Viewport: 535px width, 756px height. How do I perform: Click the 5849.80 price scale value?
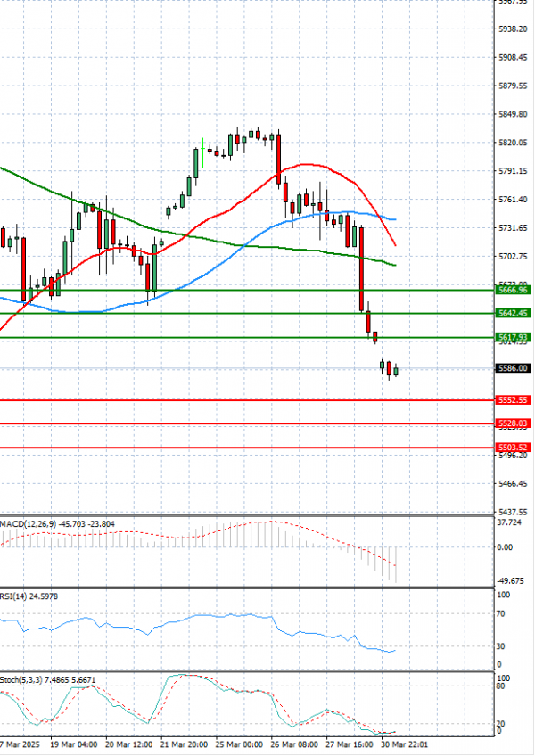click(x=513, y=114)
